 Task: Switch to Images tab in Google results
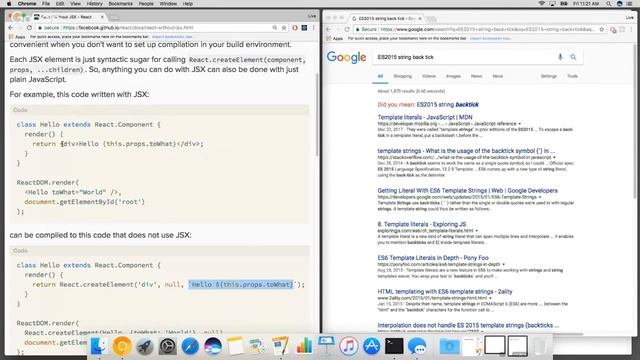[x=453, y=76]
